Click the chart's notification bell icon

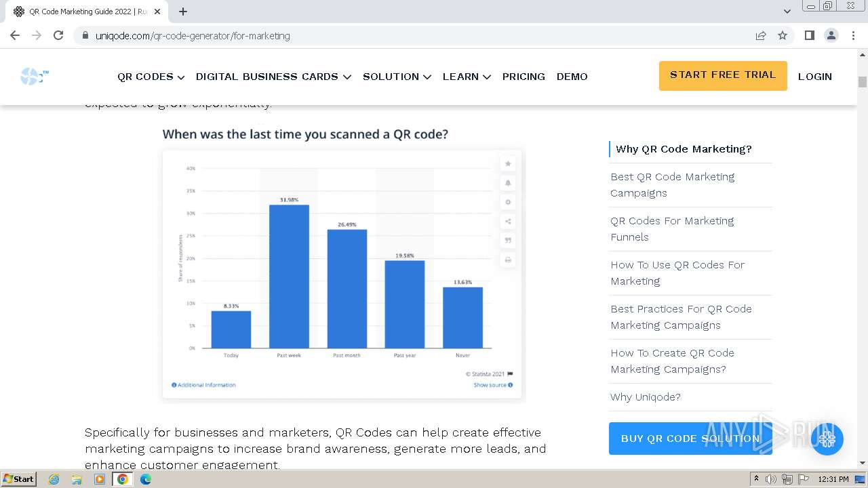508,183
